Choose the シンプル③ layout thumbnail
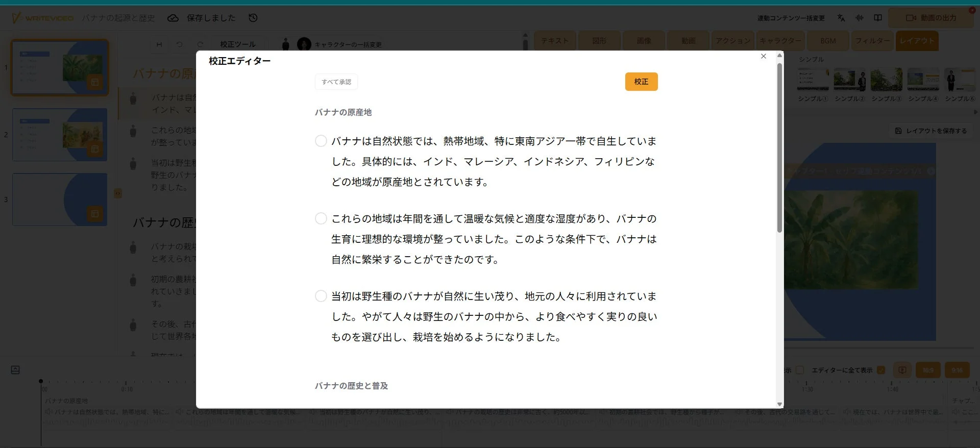Image resolution: width=980 pixels, height=448 pixels. (x=887, y=79)
